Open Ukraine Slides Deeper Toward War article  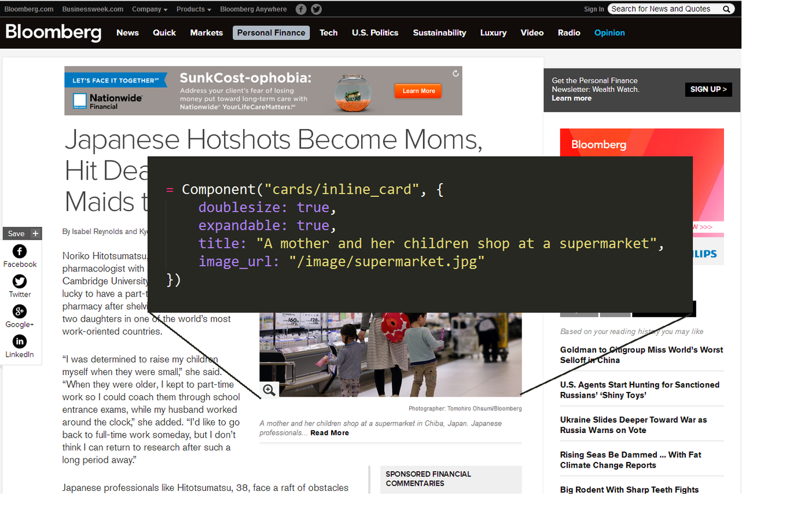tap(633, 425)
